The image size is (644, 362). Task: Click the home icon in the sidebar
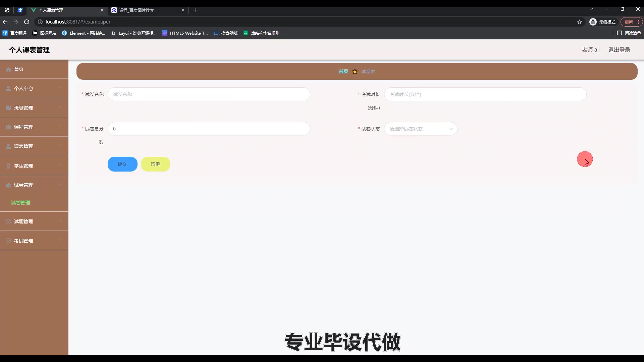8,69
